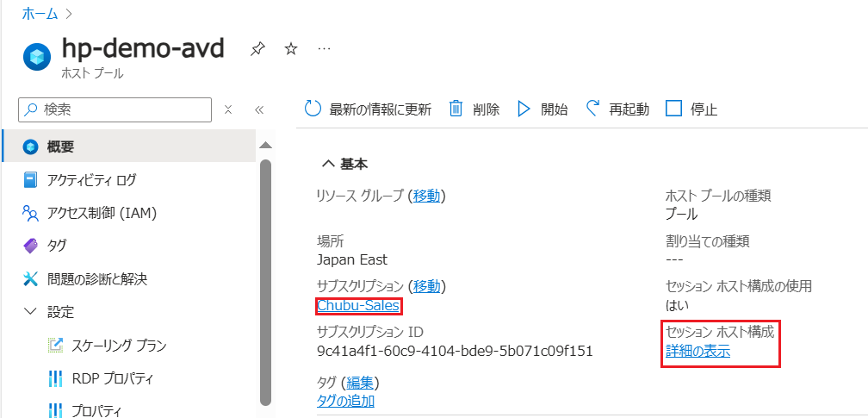The height and width of the screenshot is (418, 868).
Task: Mark hp-demo-avd as favorite star
Action: (291, 49)
